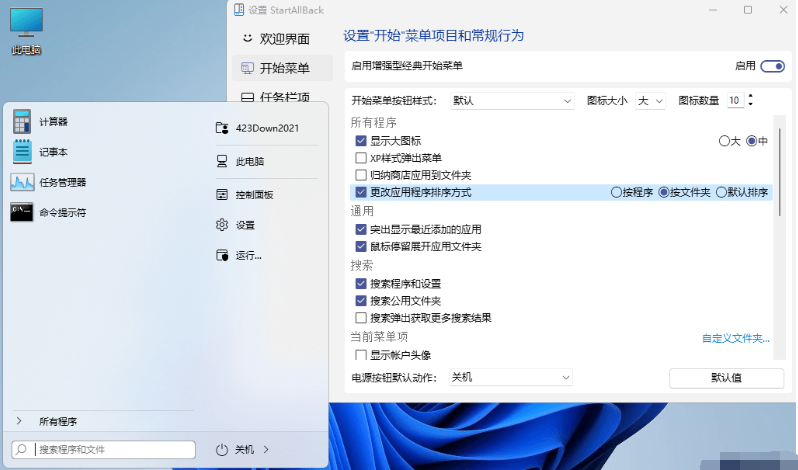798x470 pixels.
Task: Open Calculator icon in start menu
Action: point(22,122)
